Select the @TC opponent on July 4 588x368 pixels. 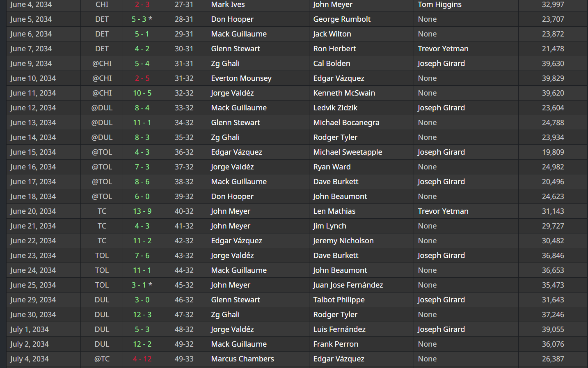tap(102, 359)
